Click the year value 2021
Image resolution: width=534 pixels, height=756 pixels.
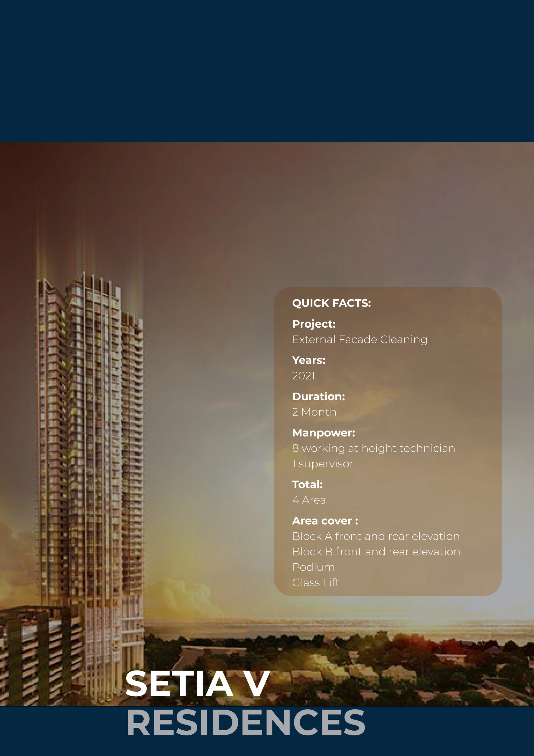point(303,376)
